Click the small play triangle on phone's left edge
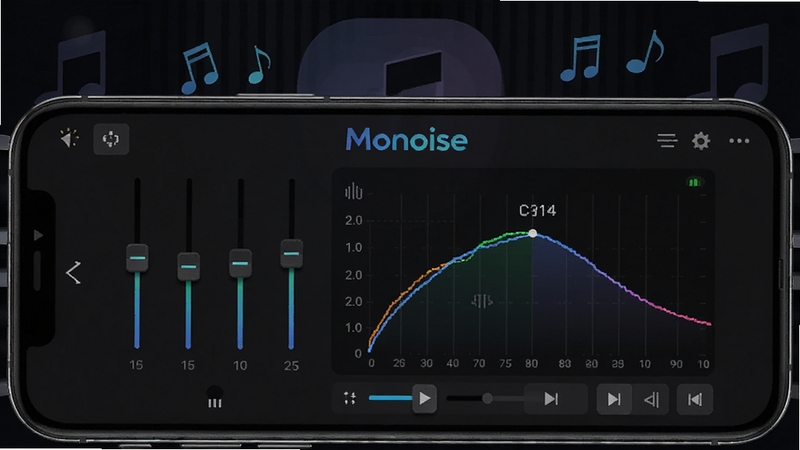Viewport: 800px width, 450px height. pos(38,235)
